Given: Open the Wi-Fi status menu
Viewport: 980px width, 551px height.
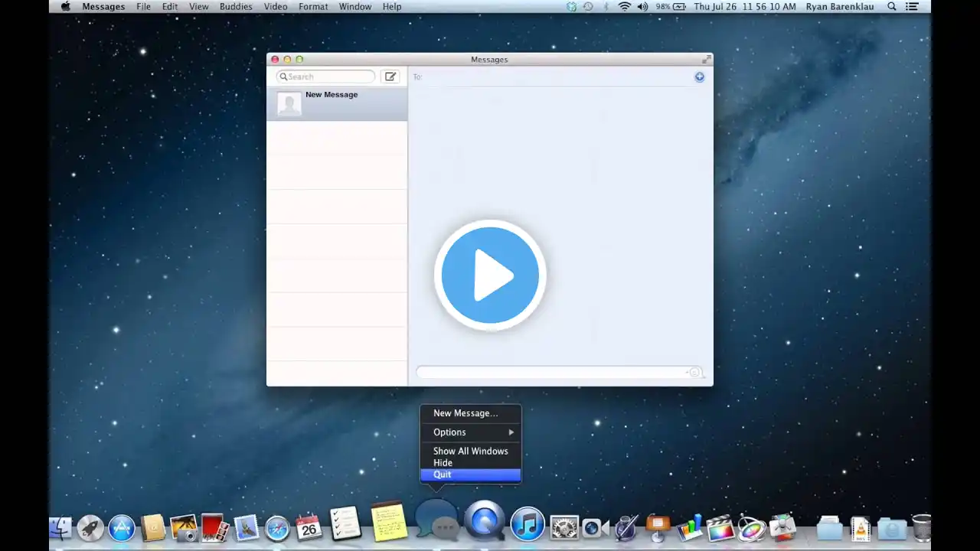Looking at the screenshot, I should (625, 6).
